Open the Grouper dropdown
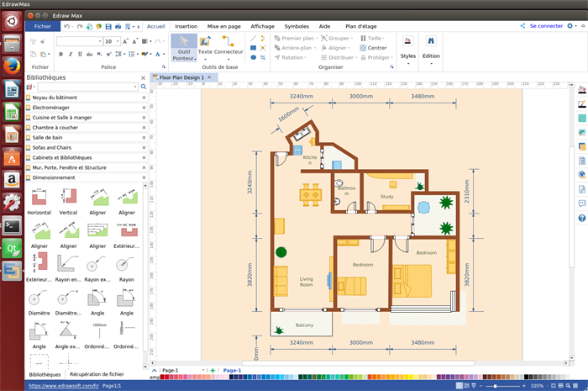588x391 pixels. (337, 39)
